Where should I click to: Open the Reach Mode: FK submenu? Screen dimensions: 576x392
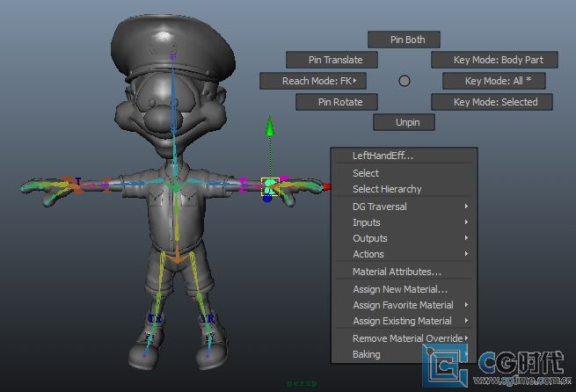[313, 81]
